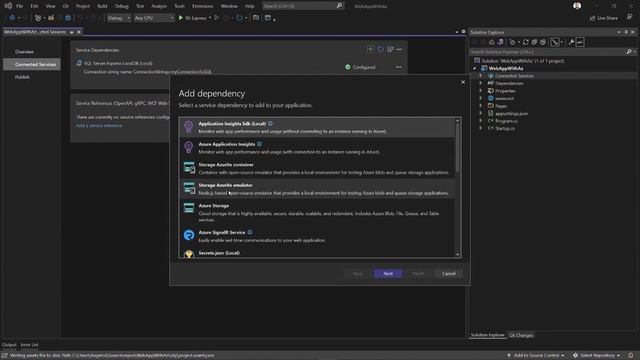
Task: Click info icon beside Azure SignalR Service
Action: (250, 232)
